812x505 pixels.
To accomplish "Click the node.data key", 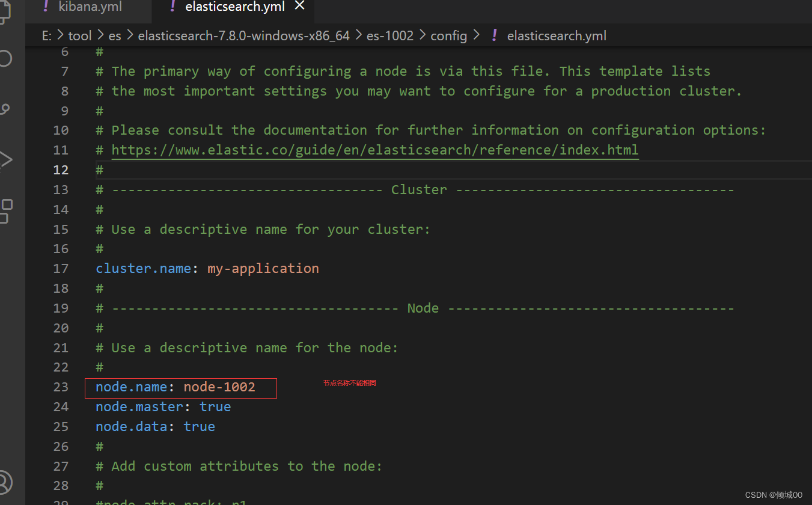I will (132, 426).
